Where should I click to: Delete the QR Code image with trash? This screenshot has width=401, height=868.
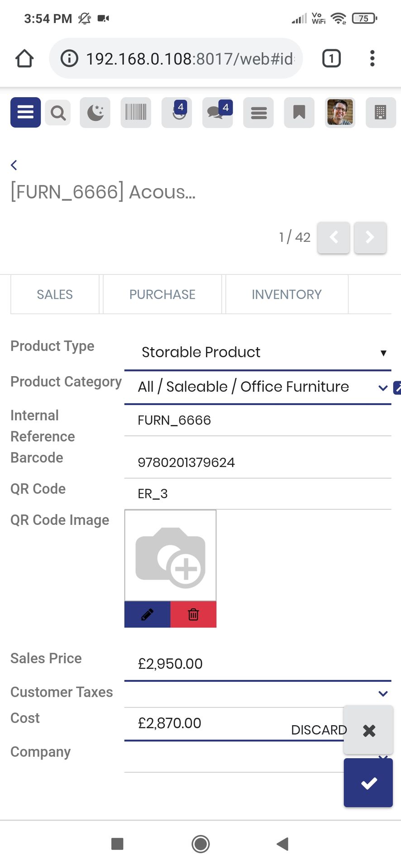[x=193, y=614]
